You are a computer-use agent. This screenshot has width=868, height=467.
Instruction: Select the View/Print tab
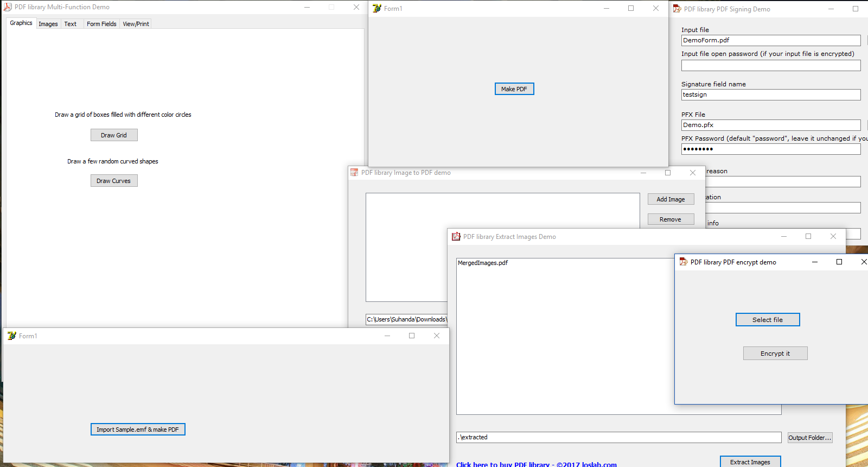click(136, 24)
